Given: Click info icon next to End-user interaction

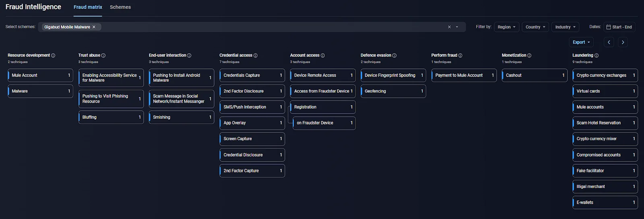Looking at the screenshot, I should coord(189,56).
